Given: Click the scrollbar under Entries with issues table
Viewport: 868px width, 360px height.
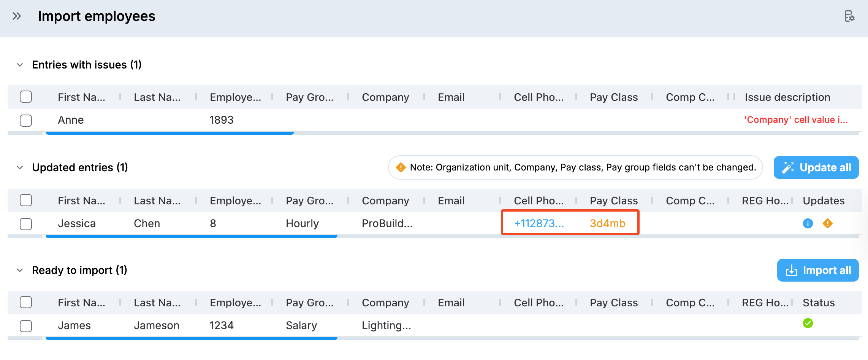Looking at the screenshot, I should [169, 133].
